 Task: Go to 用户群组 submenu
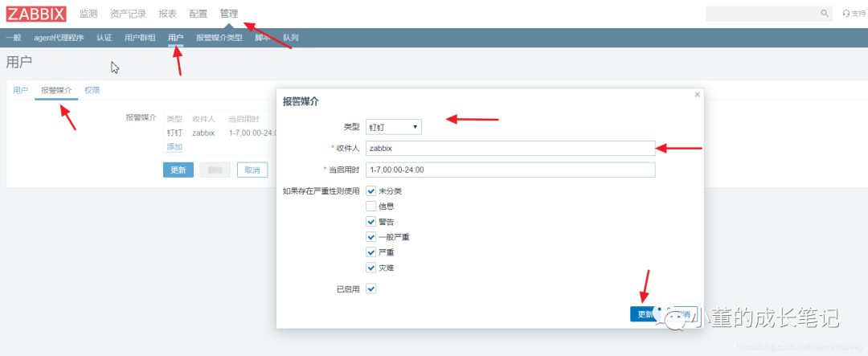[x=140, y=38]
